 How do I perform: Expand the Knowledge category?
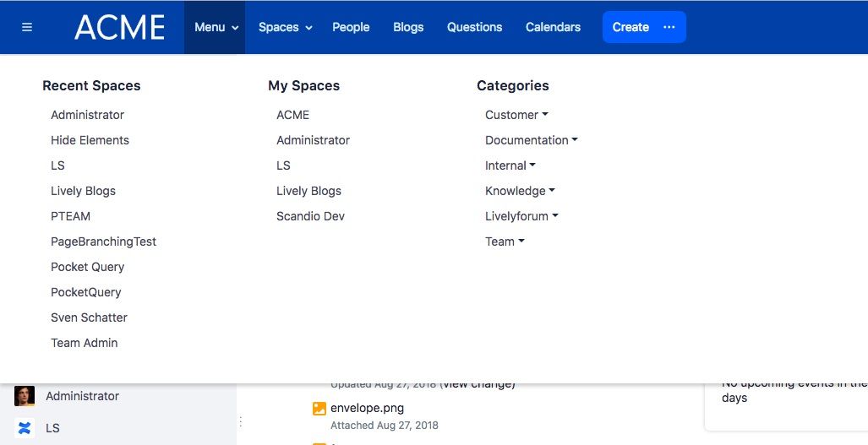520,192
